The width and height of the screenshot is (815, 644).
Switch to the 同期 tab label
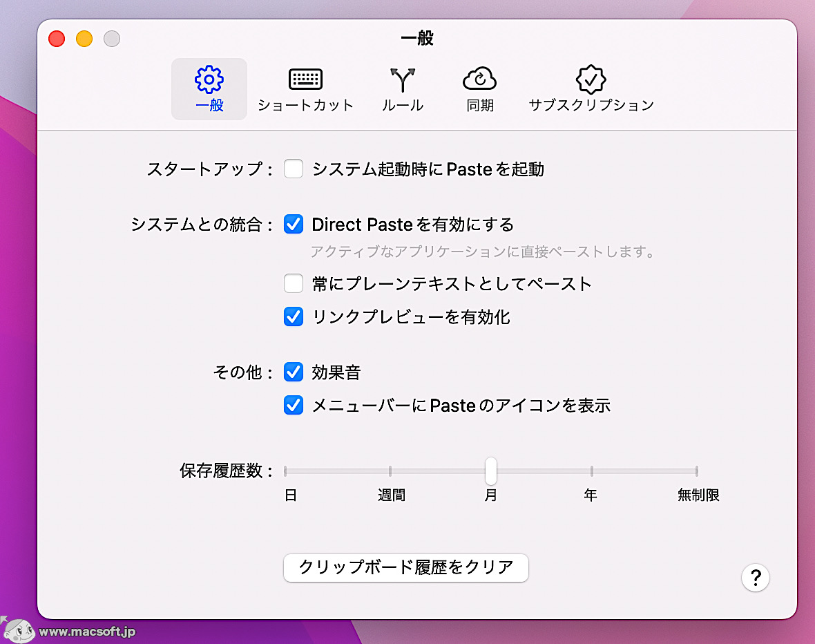(480, 105)
